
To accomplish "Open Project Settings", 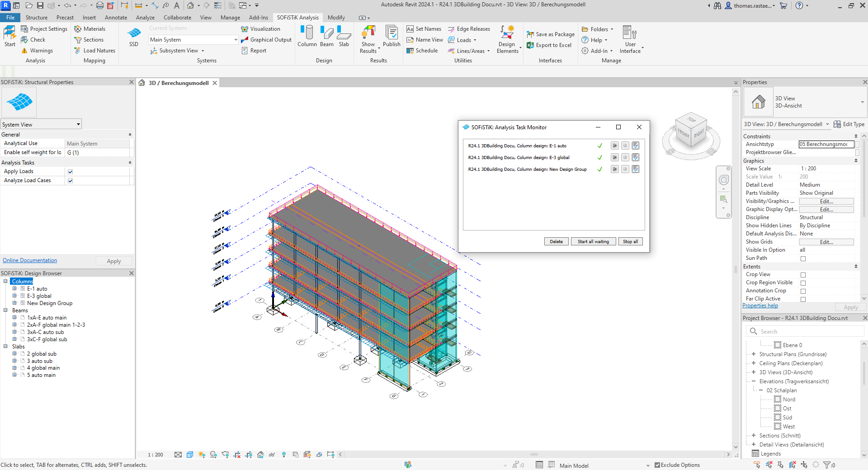I will [44, 29].
